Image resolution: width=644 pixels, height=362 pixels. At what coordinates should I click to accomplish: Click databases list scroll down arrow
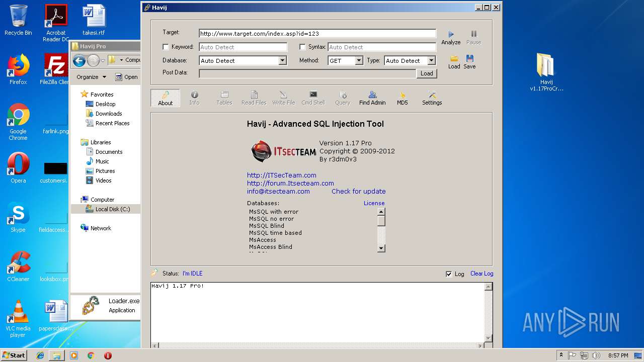tap(381, 248)
